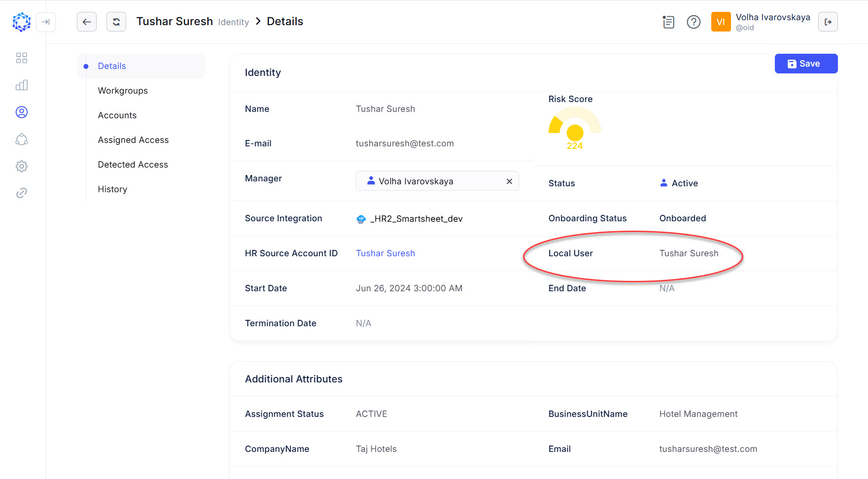Click the app logo in top-left corner
868x479 pixels.
pyautogui.click(x=21, y=22)
